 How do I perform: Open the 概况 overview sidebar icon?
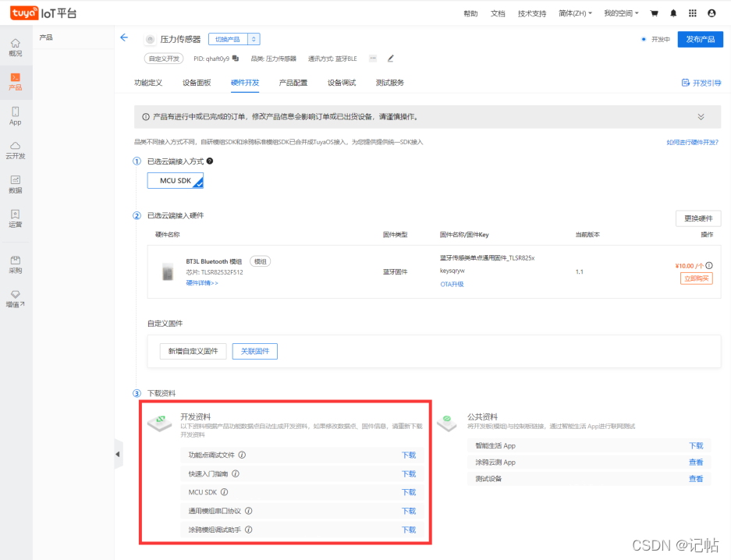pos(16,47)
